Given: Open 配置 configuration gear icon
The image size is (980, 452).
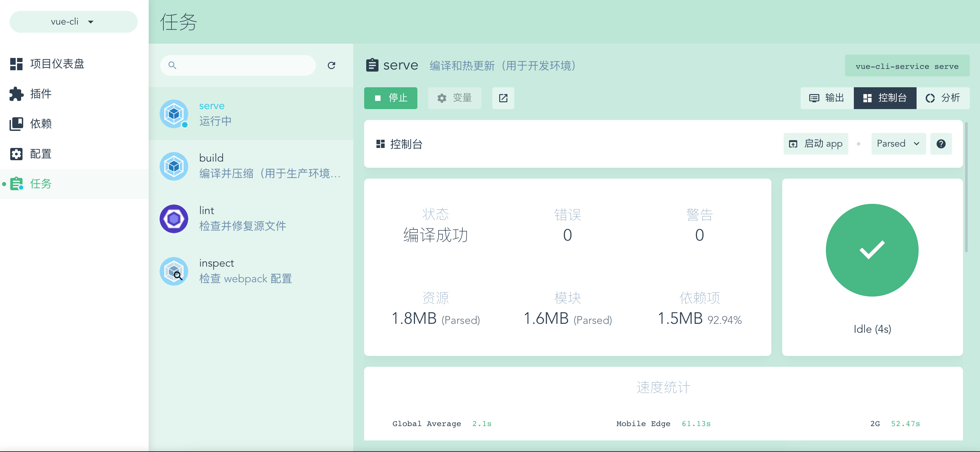Looking at the screenshot, I should tap(16, 154).
